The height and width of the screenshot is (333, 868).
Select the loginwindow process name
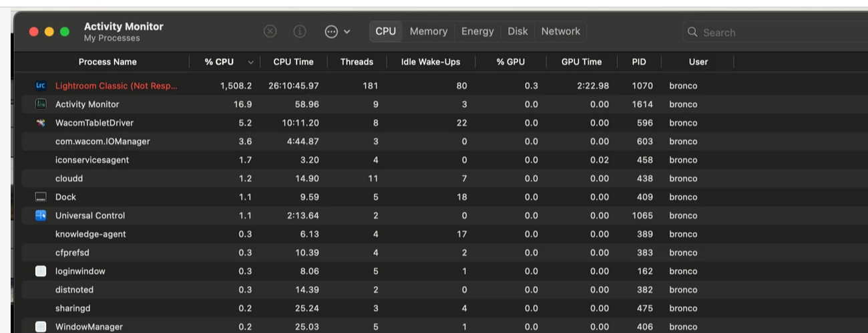click(80, 271)
